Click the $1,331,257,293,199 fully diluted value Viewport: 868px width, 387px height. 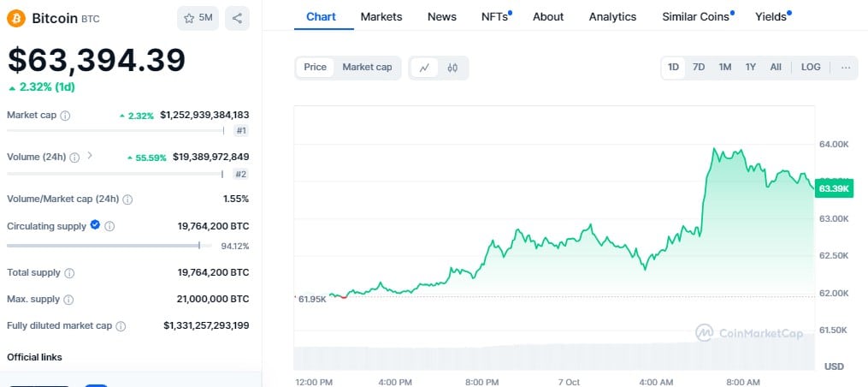pyautogui.click(x=206, y=325)
